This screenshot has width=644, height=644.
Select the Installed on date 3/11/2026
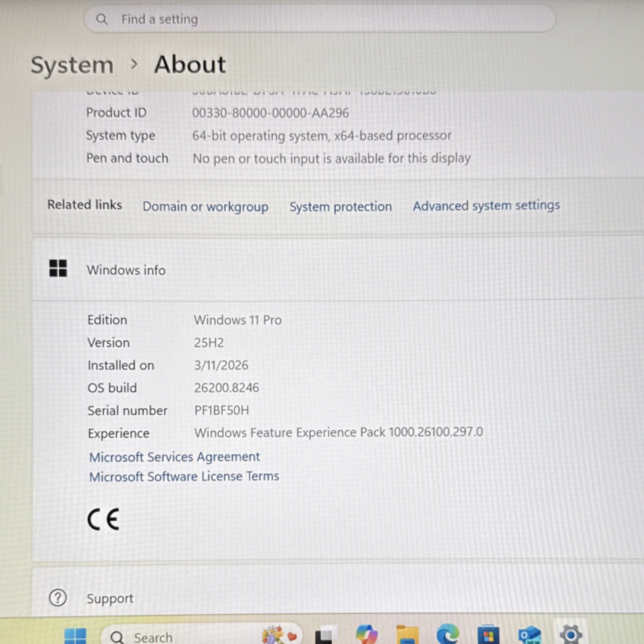(221, 365)
